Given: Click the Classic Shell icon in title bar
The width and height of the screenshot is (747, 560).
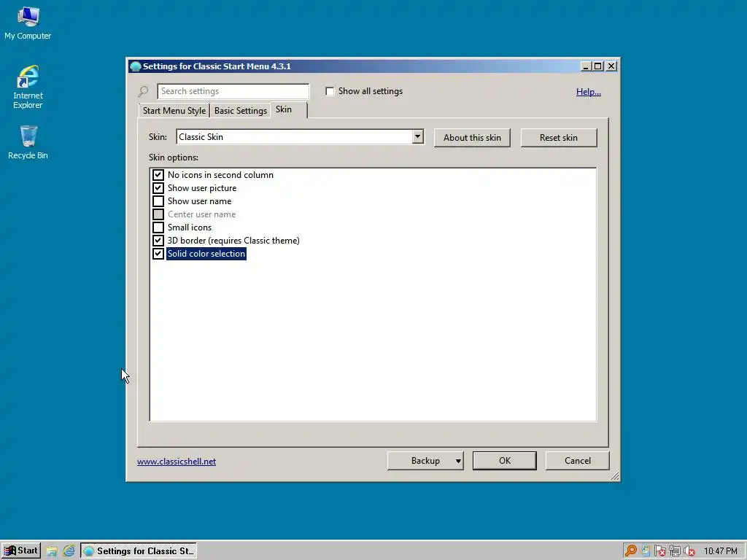Looking at the screenshot, I should 135,66.
